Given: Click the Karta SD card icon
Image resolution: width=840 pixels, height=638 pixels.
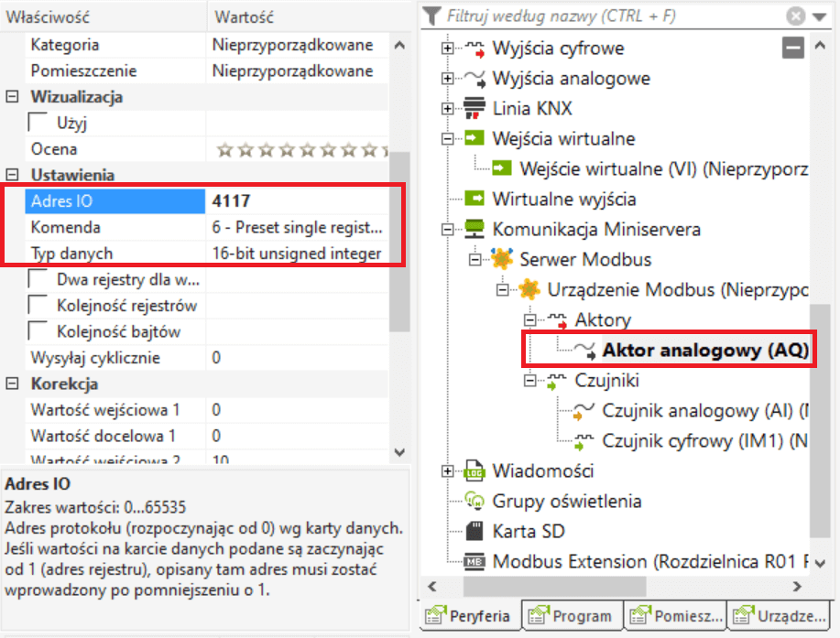Looking at the screenshot, I should pos(475,531).
